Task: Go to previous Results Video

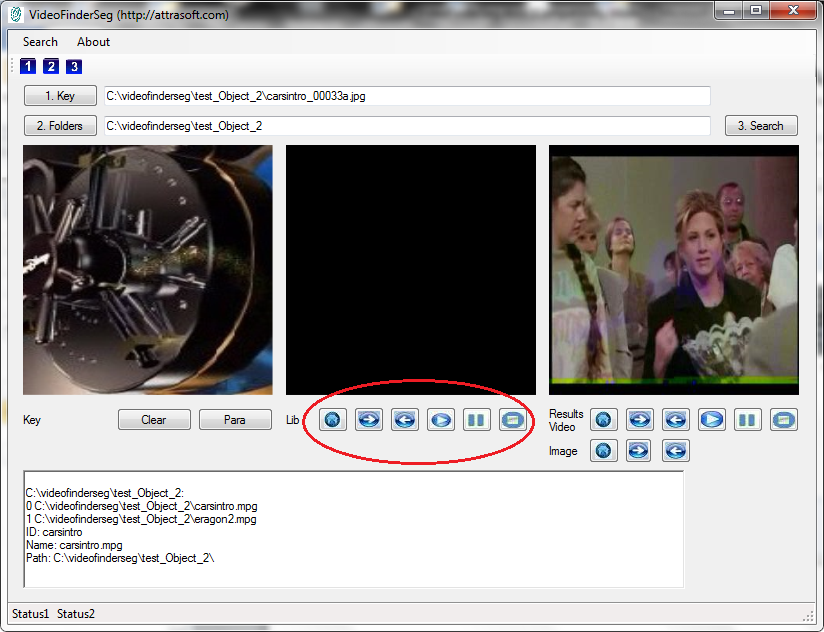Action: click(x=676, y=420)
